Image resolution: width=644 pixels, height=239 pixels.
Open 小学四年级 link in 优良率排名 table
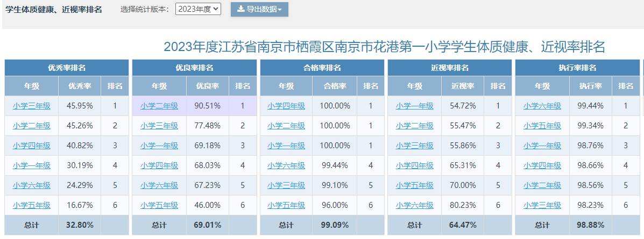(159, 165)
